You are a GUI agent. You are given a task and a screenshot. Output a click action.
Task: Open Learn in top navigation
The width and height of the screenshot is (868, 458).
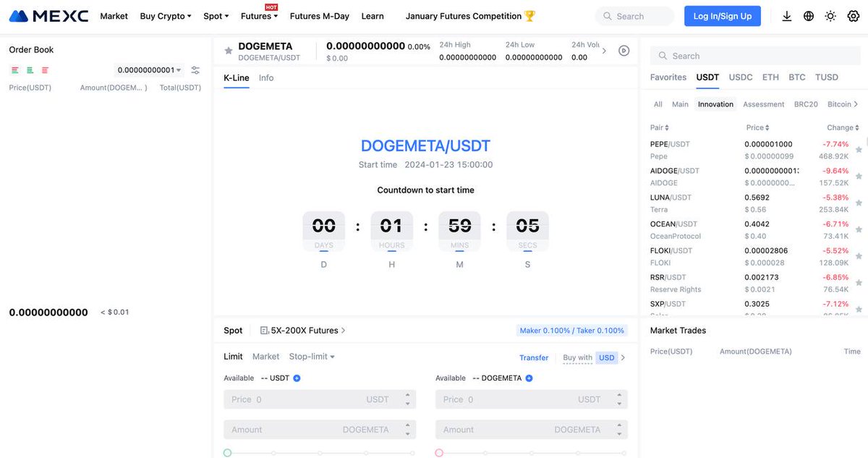pos(373,16)
